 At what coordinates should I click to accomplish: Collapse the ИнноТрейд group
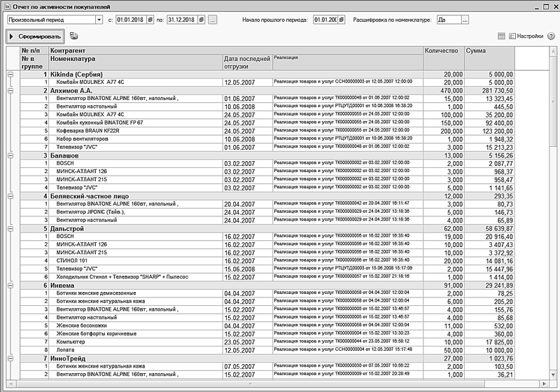(10, 358)
